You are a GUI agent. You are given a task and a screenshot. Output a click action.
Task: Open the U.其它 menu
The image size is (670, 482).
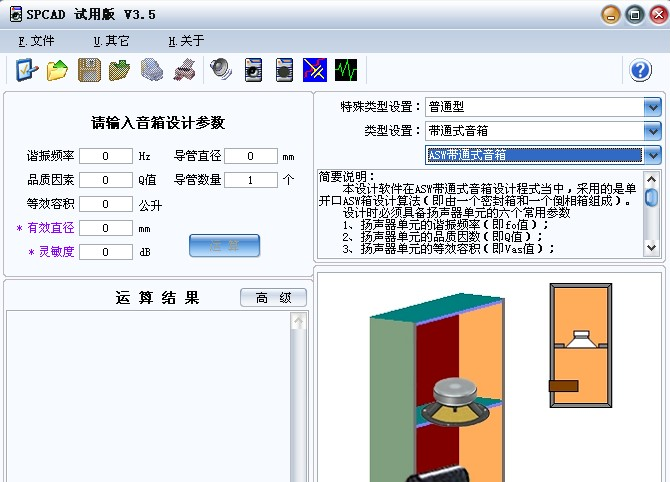pos(111,41)
